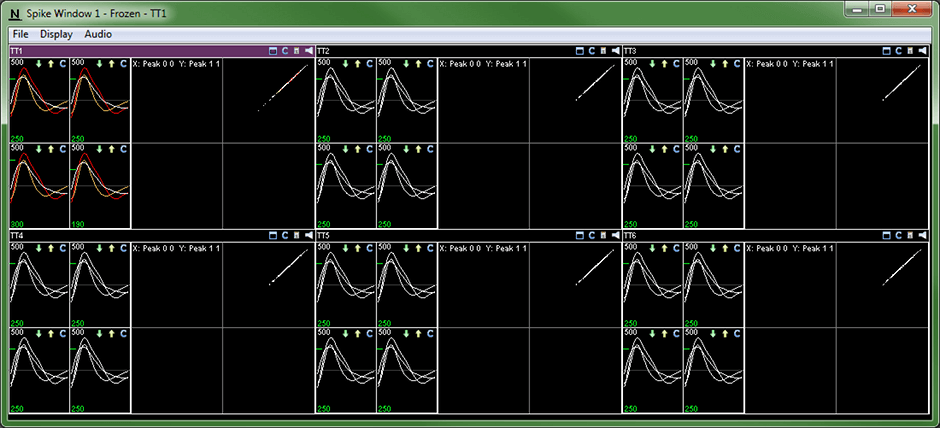The height and width of the screenshot is (428, 940).
Task: Click the 190 value in TT1 bottom-right waveform
Action: tap(77, 224)
